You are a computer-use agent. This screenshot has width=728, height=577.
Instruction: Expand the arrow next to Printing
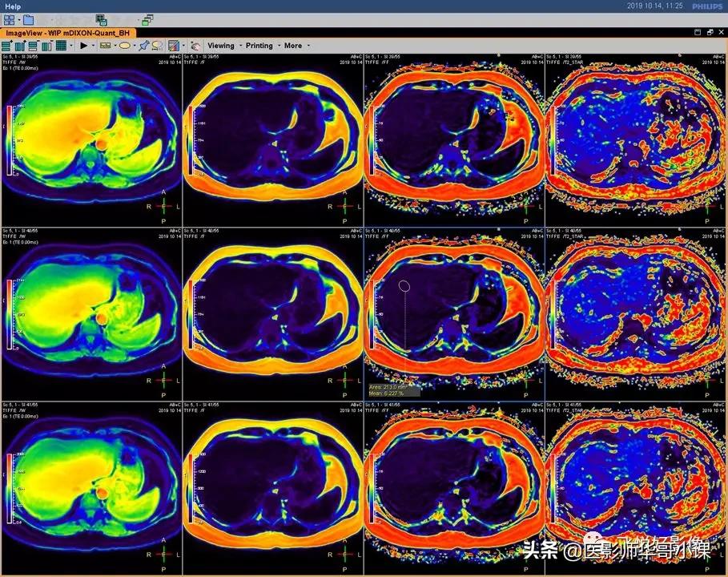pyautogui.click(x=279, y=46)
